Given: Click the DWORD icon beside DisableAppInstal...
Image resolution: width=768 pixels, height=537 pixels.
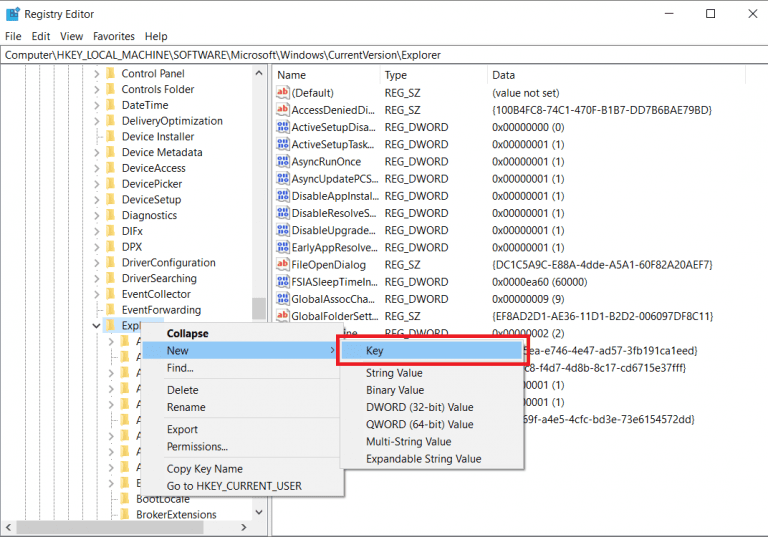Looking at the screenshot, I should coord(283,195).
